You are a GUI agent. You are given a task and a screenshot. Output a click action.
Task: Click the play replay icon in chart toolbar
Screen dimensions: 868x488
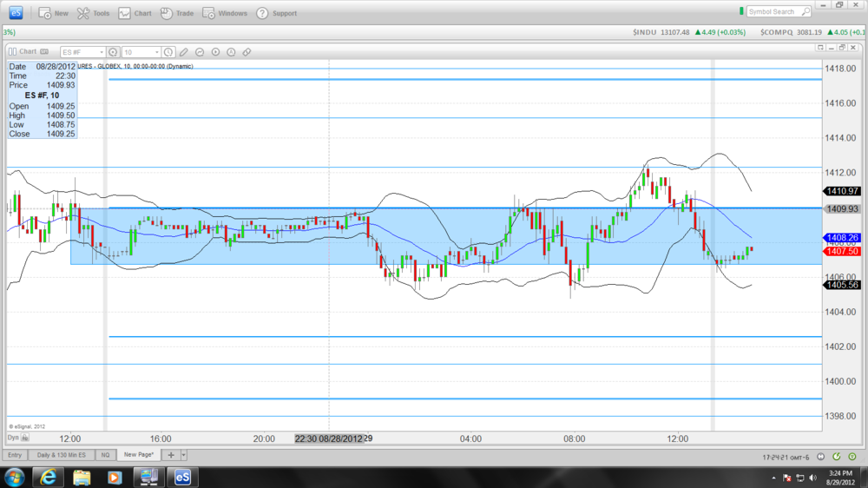[x=215, y=52]
